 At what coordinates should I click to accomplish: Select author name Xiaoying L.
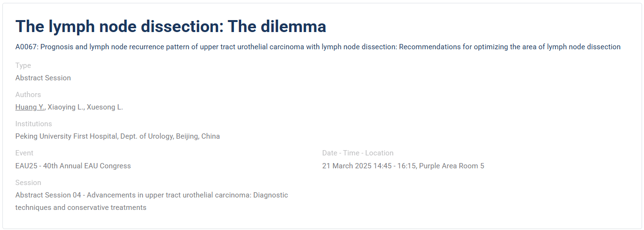(65, 107)
